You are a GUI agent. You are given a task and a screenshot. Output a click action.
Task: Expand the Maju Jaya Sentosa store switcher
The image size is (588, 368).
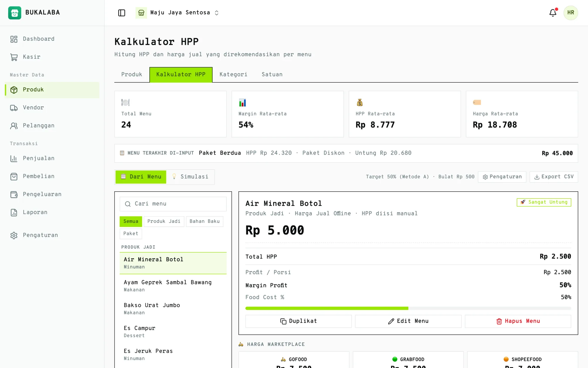pos(217,13)
